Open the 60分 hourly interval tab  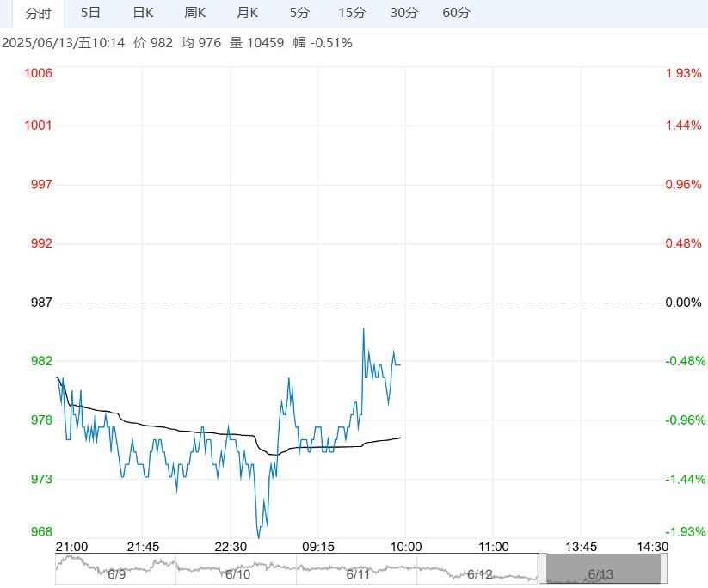coord(456,13)
